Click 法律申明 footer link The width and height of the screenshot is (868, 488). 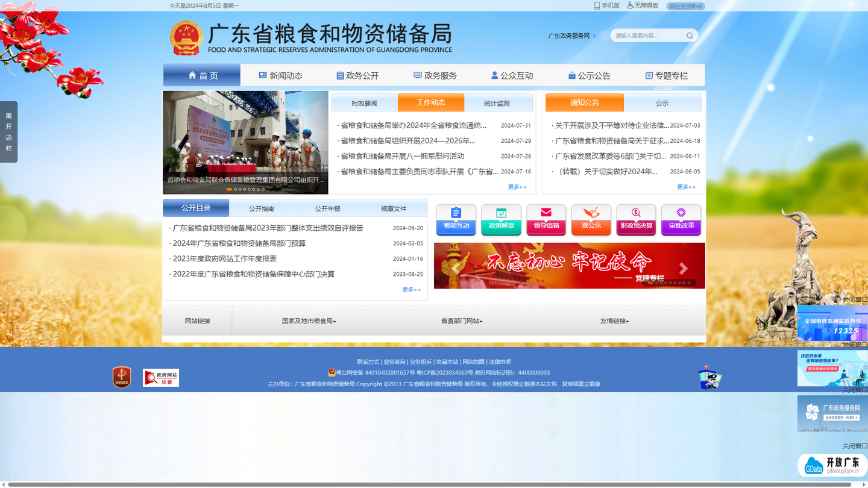(500, 362)
